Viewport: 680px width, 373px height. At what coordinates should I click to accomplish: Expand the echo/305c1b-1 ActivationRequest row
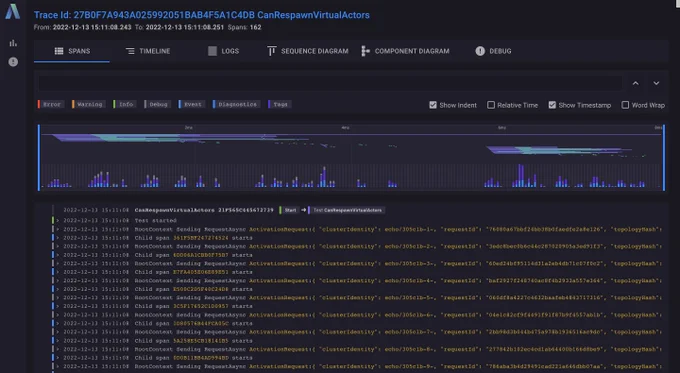click(58, 229)
